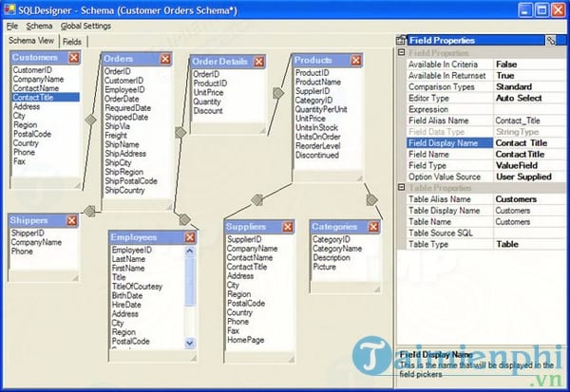Select the Field Name property row label
Image resolution: width=570 pixels, height=392 pixels.
point(449,155)
